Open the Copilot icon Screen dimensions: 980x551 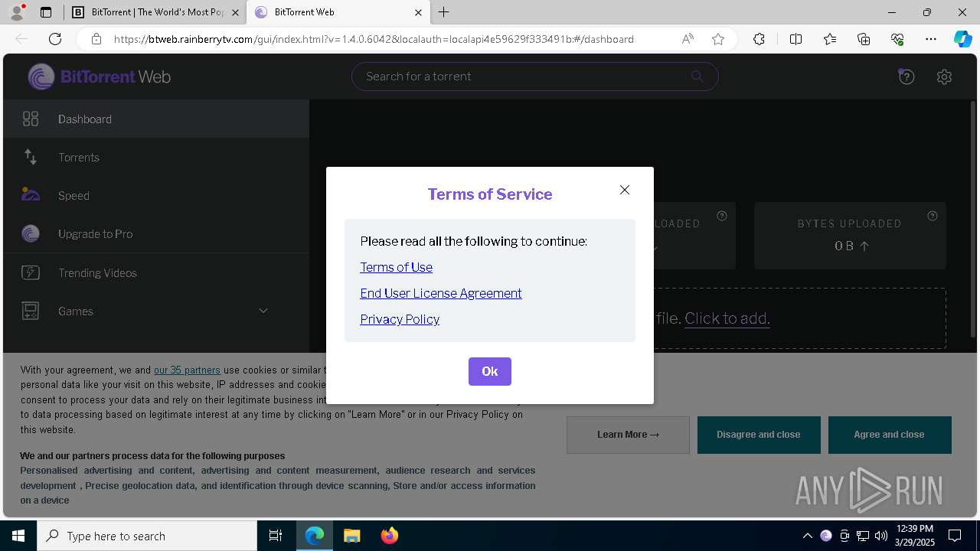(962, 39)
